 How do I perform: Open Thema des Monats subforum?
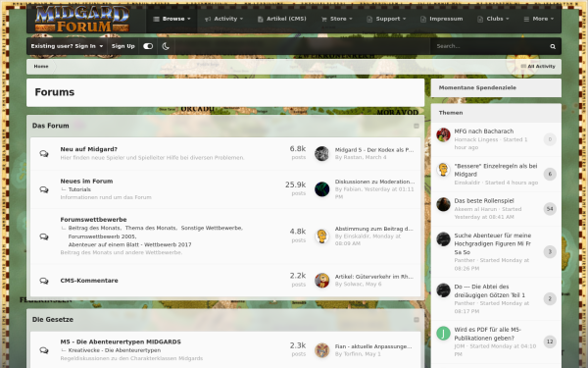(x=150, y=229)
